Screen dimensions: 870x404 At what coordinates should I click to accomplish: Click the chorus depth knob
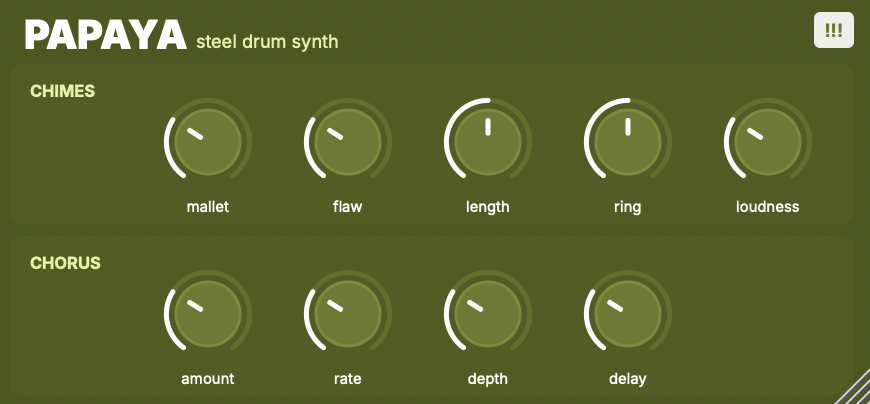tap(488, 314)
